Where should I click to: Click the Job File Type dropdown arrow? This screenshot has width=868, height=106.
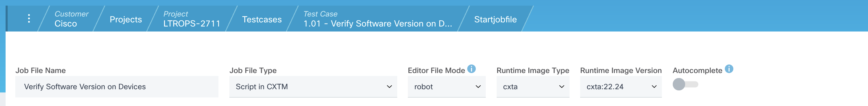389,87
